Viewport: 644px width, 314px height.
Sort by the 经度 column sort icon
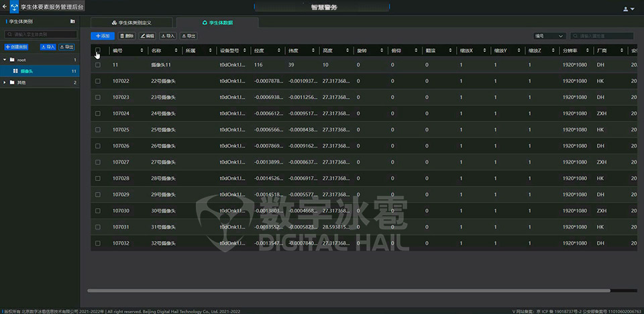click(x=279, y=50)
